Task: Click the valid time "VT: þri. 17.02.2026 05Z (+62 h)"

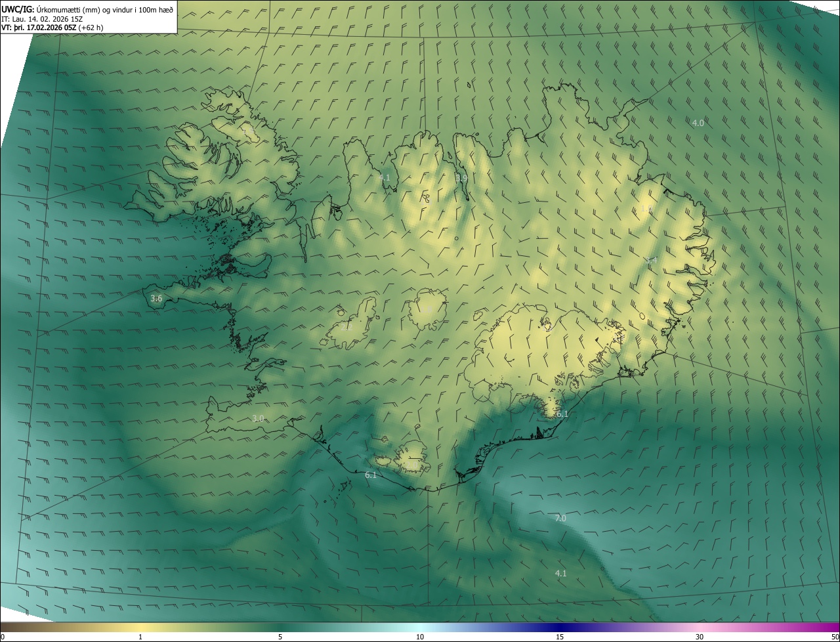Action: (52, 28)
